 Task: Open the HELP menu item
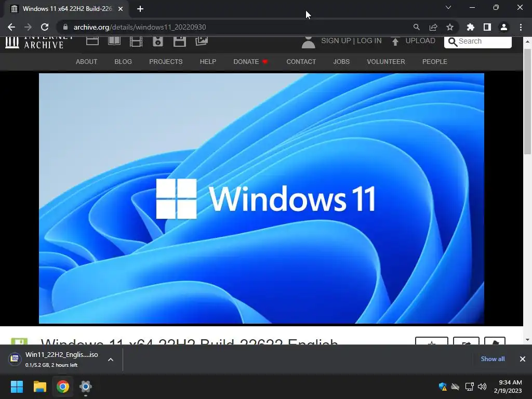(x=208, y=62)
